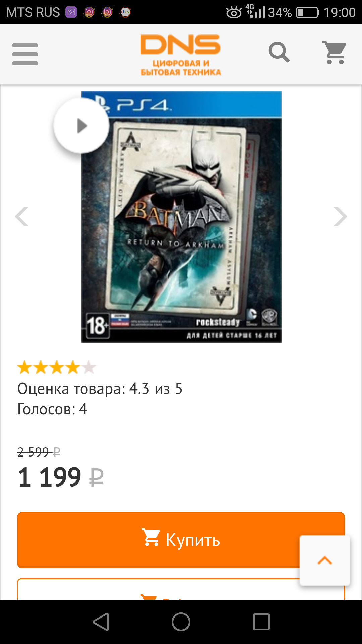Tap the DNS logo
Image resolution: width=362 pixels, height=644 pixels.
point(181,55)
